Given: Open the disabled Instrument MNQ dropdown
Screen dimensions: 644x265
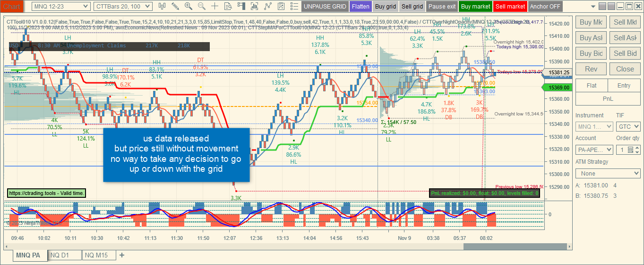Looking at the screenshot, I should tap(594, 126).
